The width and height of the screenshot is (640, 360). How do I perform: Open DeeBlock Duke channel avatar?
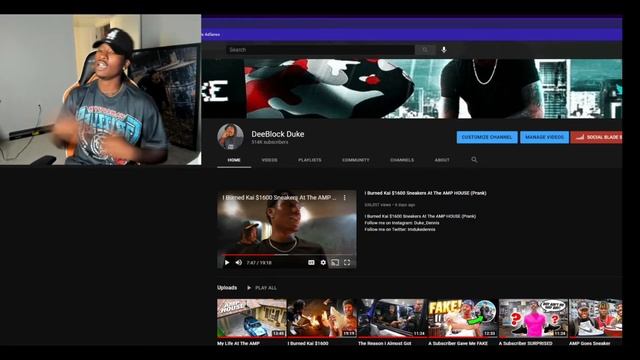230,137
